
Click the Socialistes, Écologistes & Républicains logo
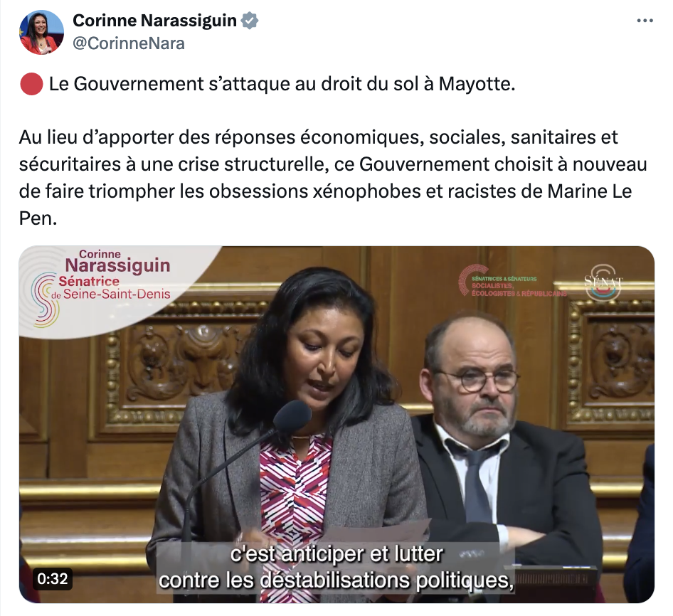(x=513, y=281)
